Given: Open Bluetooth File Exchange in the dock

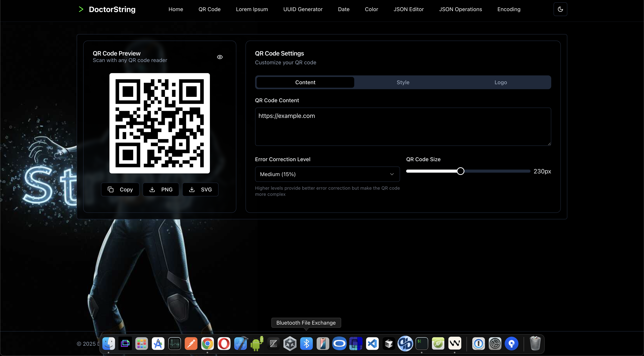Looking at the screenshot, I should click(x=306, y=344).
